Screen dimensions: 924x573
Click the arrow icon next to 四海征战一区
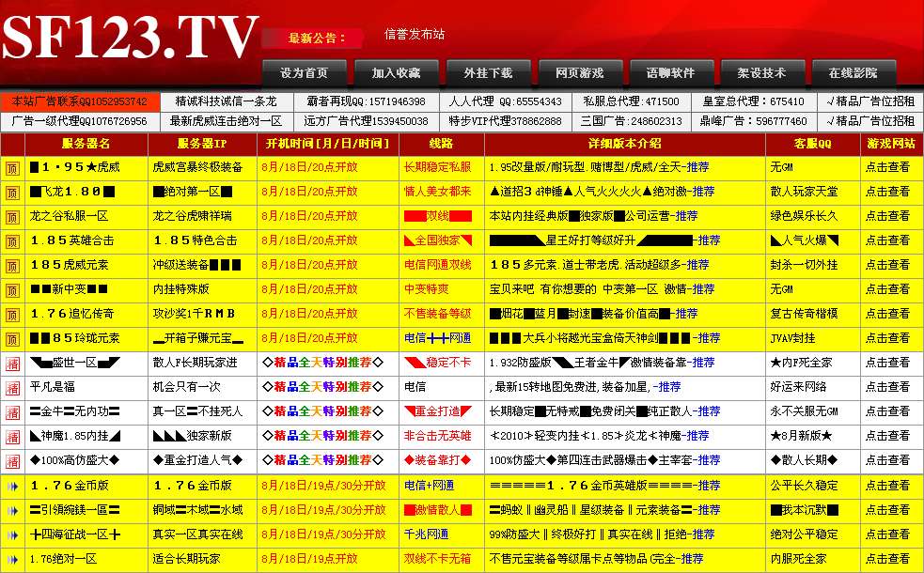12,534
